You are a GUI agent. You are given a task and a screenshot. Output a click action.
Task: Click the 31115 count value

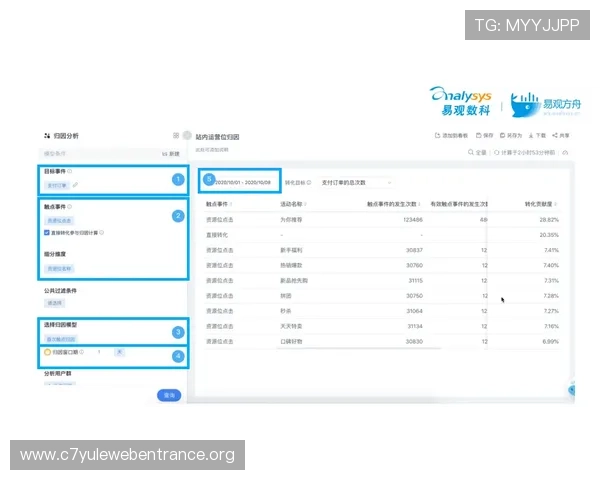[x=416, y=281]
